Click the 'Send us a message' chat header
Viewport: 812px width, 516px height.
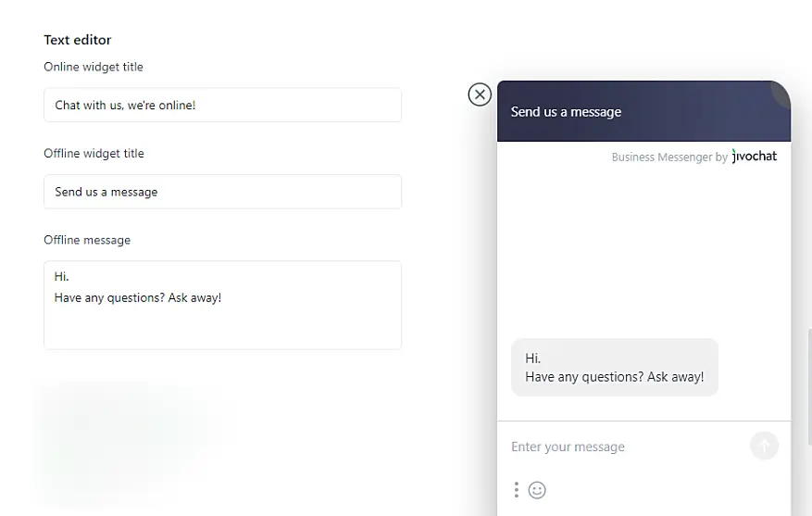(567, 112)
